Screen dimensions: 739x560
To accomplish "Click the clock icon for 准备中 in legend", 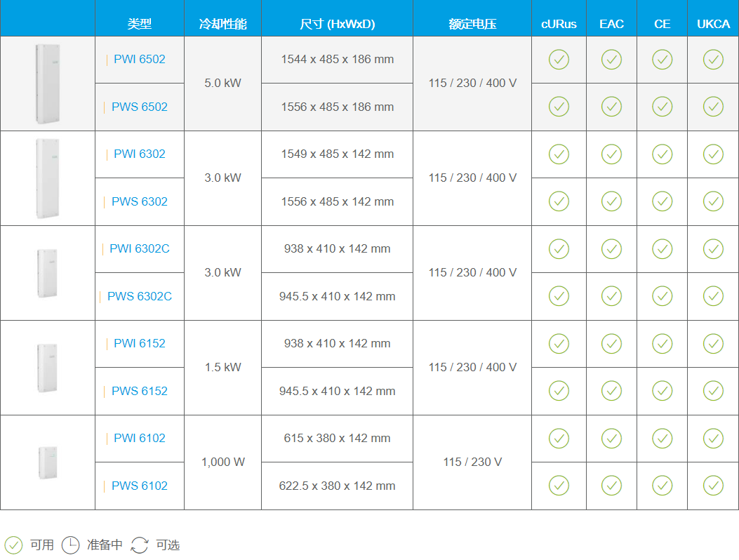I will pos(71,545).
